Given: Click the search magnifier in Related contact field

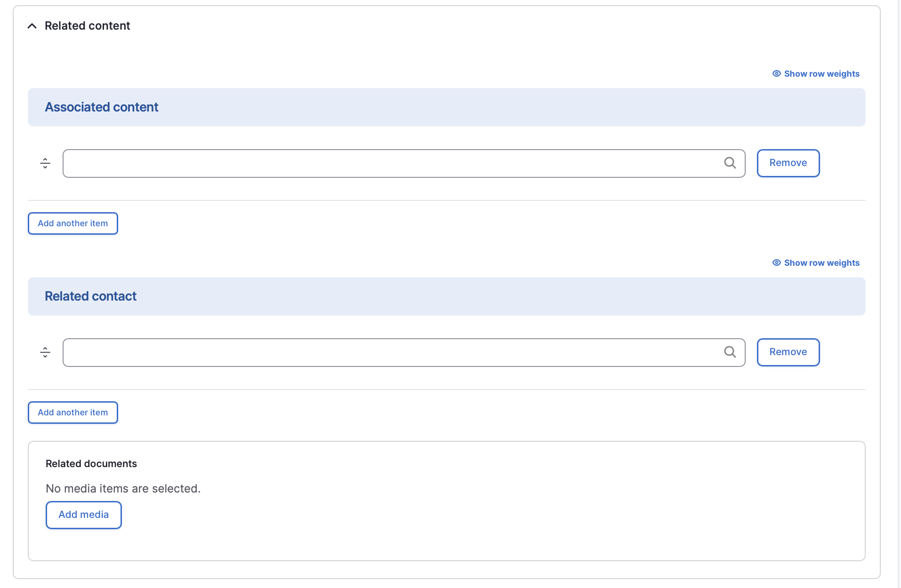Looking at the screenshot, I should (x=730, y=352).
